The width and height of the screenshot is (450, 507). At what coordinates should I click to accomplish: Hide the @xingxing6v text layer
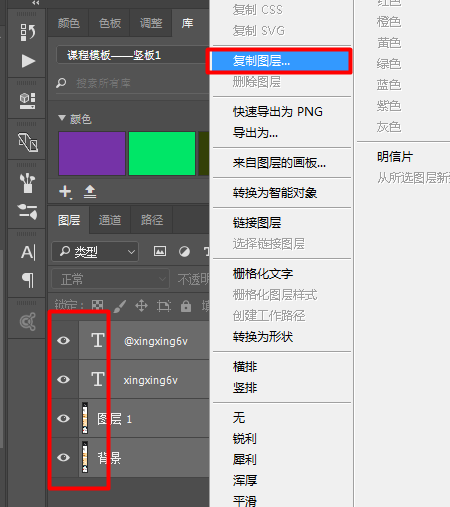(63, 340)
